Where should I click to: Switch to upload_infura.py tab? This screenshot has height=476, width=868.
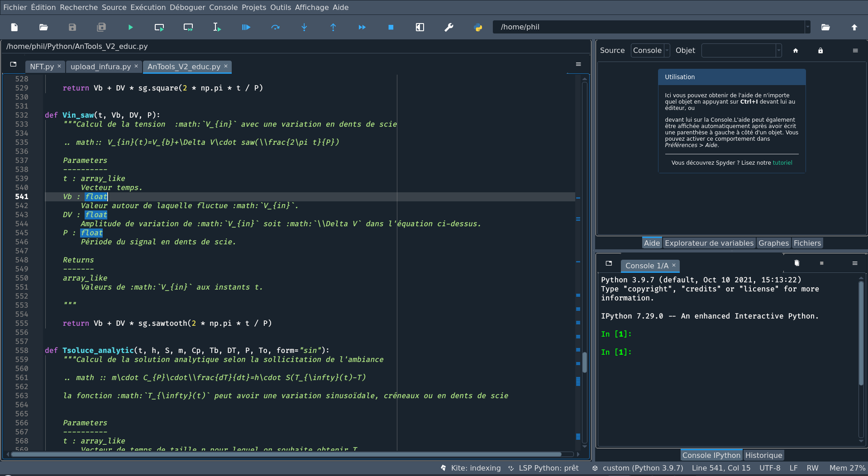click(100, 67)
